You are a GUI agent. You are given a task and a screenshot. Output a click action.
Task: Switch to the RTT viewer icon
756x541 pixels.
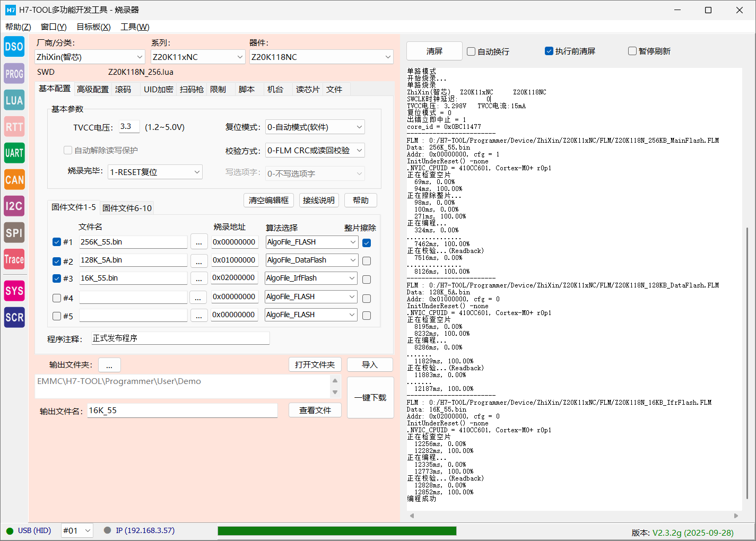click(14, 127)
